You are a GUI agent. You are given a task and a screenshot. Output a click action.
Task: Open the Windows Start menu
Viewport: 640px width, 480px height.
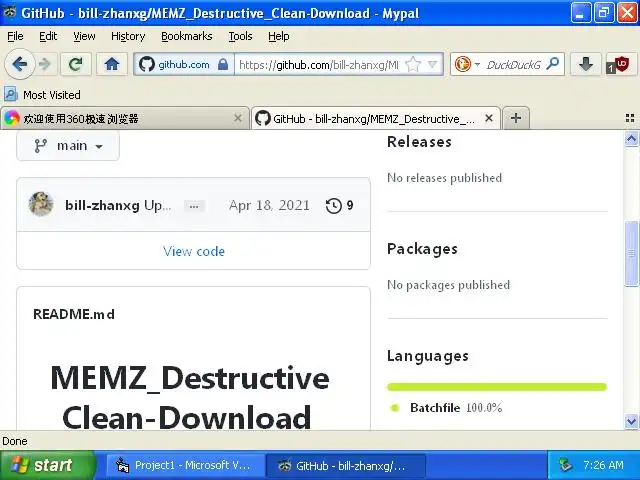point(47,465)
